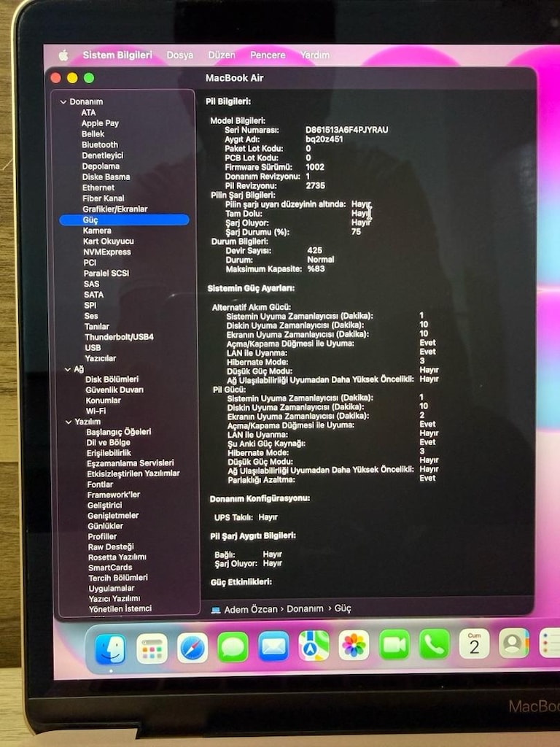Open the Yardım menu
Image resolution: width=560 pixels, height=747 pixels.
click(x=315, y=55)
